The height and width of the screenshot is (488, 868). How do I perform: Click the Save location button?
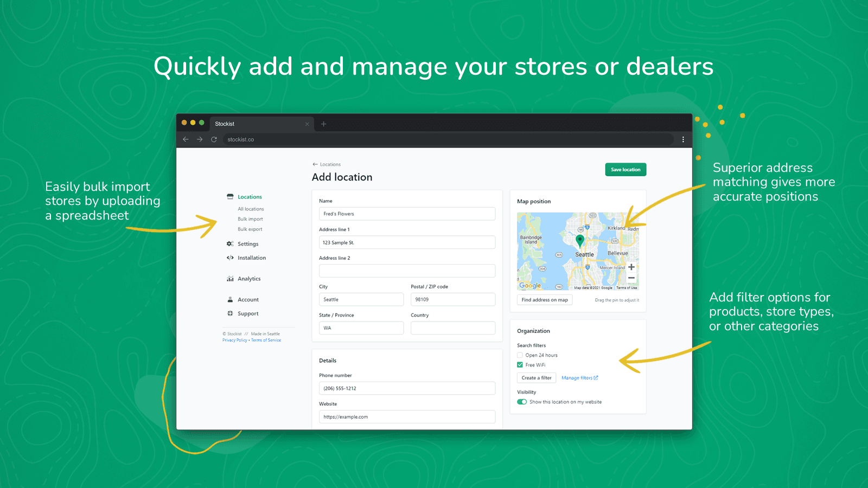click(x=626, y=169)
